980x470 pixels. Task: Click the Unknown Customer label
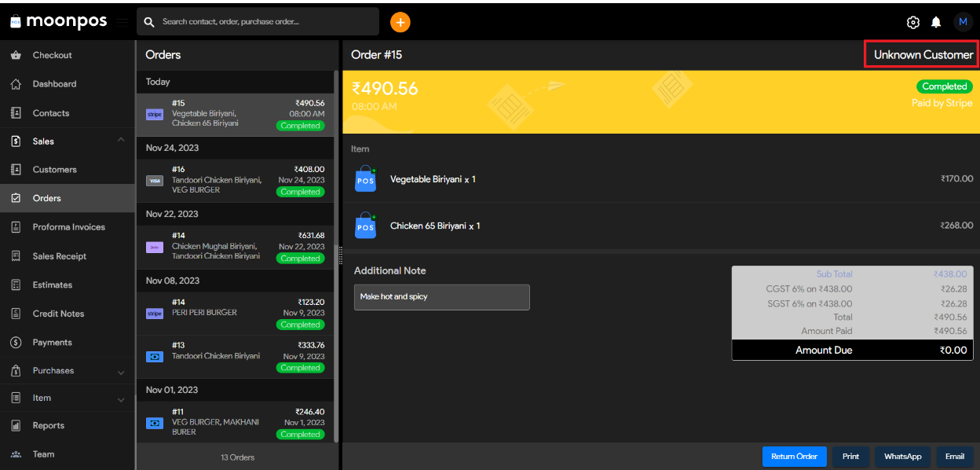tap(920, 54)
